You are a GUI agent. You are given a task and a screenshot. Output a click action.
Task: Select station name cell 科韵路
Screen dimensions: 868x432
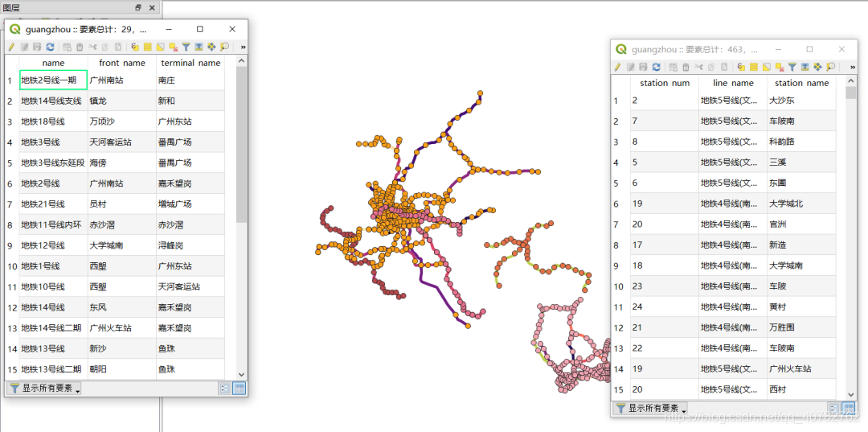coord(801,142)
